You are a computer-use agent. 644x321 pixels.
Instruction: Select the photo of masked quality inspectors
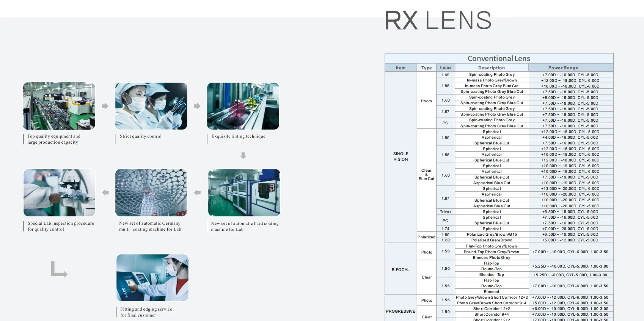click(151, 106)
